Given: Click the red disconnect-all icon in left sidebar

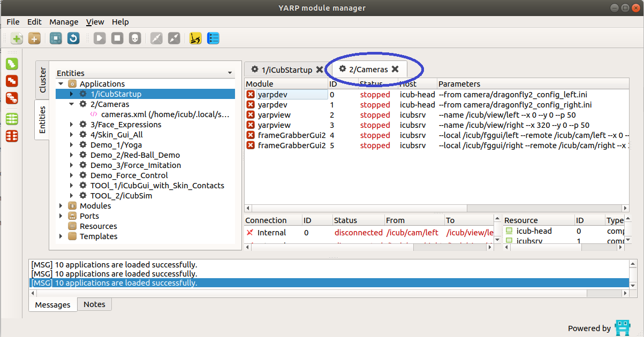Looking at the screenshot, I should pyautogui.click(x=12, y=136).
